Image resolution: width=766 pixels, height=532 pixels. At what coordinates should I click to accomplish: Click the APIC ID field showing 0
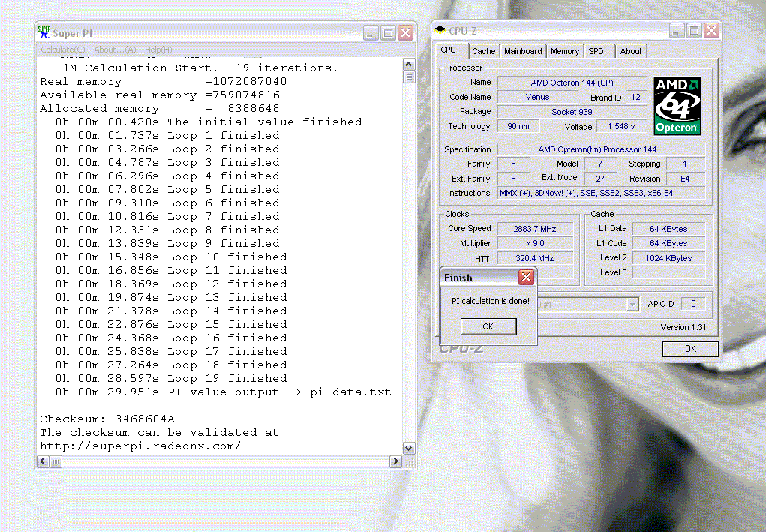click(693, 304)
